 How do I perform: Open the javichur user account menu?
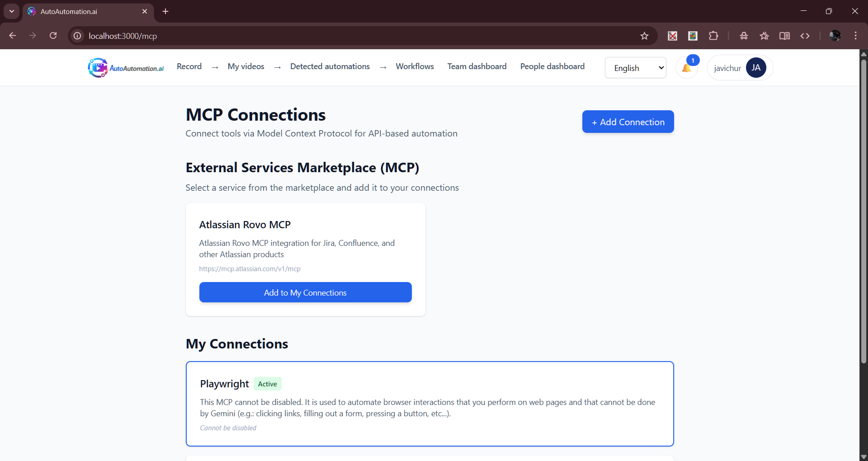740,68
